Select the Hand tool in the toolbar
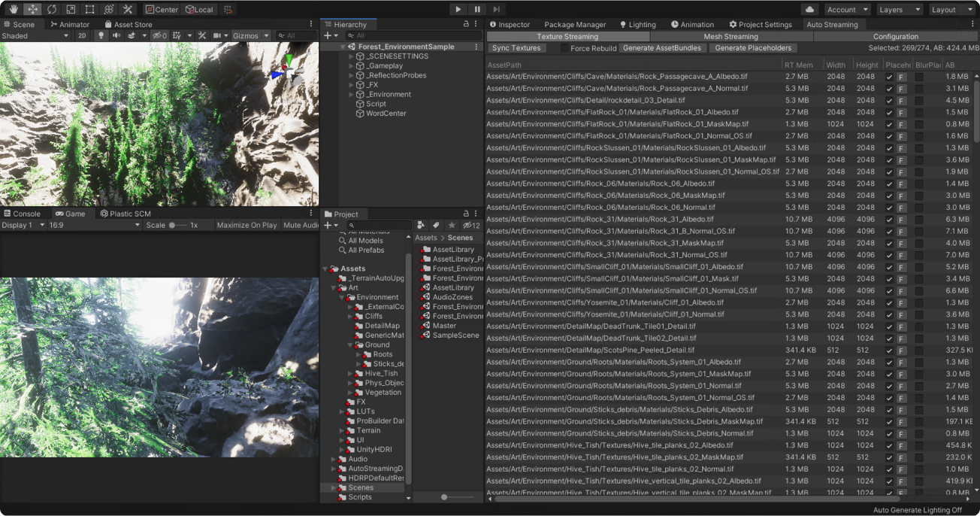Viewport: 980px width, 516px height. [x=13, y=10]
